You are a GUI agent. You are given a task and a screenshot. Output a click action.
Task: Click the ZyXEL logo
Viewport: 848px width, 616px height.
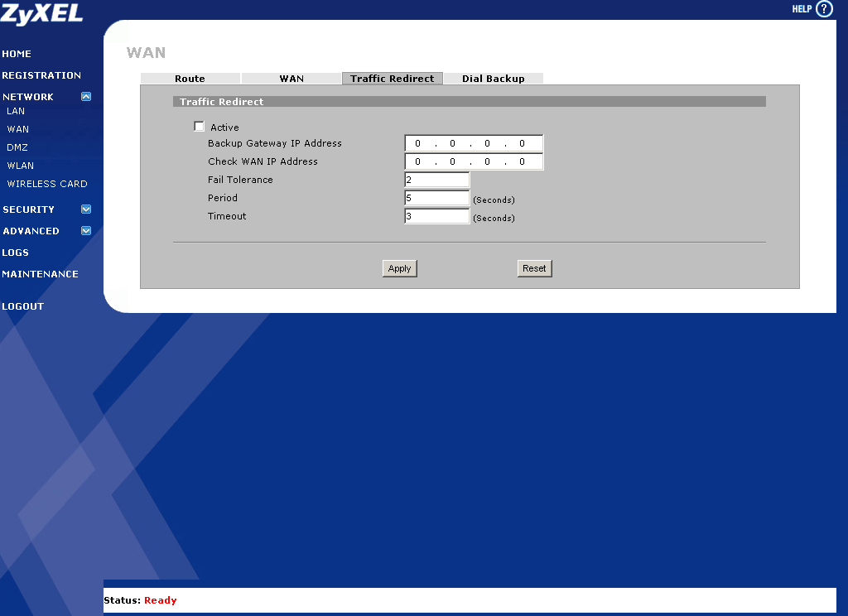[x=41, y=13]
